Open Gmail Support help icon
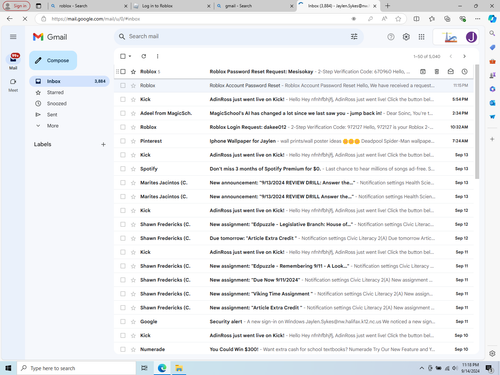The width and height of the screenshot is (500, 375). tap(391, 37)
